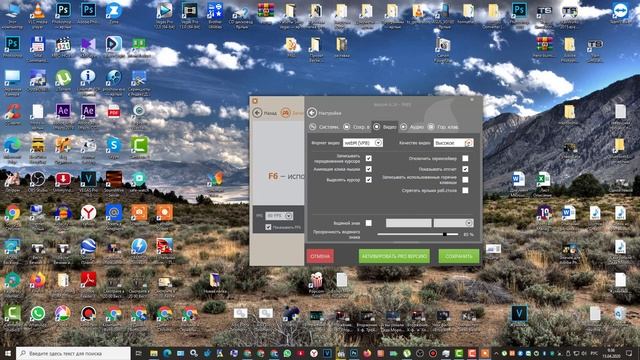
Task: Enable Отключить скринсейвер checkbox
Action: click(465, 158)
